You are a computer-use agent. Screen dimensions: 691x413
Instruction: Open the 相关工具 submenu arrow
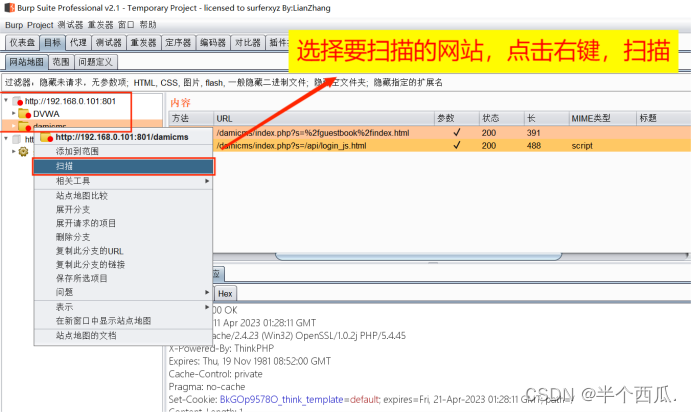pos(207,181)
